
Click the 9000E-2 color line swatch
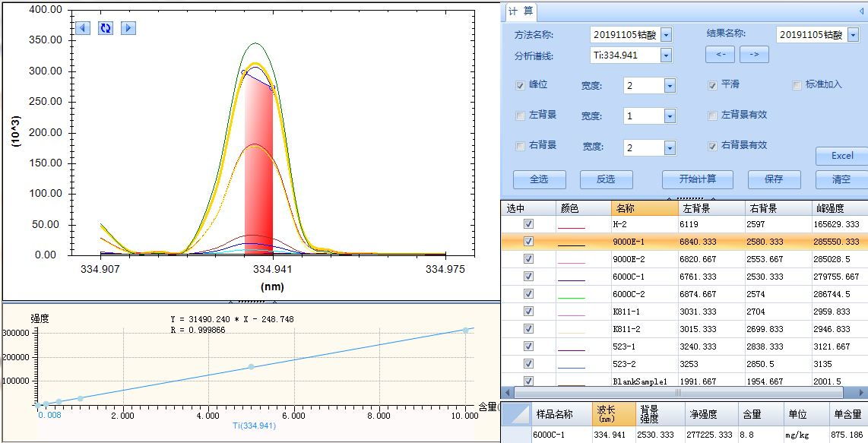pos(572,259)
